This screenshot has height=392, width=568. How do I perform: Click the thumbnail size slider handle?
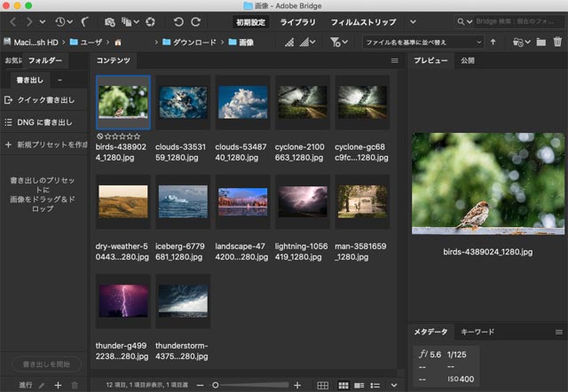pyautogui.click(x=215, y=386)
